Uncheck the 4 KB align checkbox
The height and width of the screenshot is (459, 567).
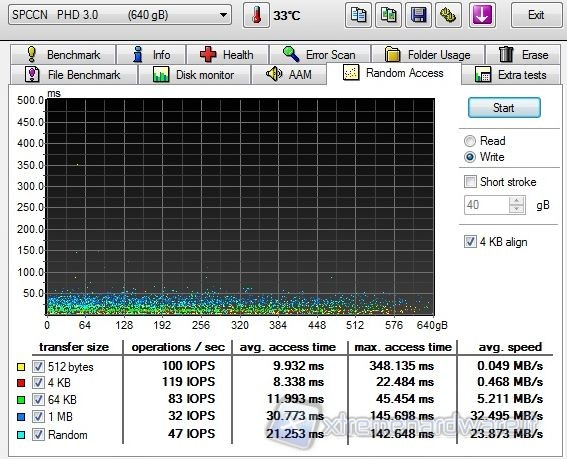(x=470, y=242)
